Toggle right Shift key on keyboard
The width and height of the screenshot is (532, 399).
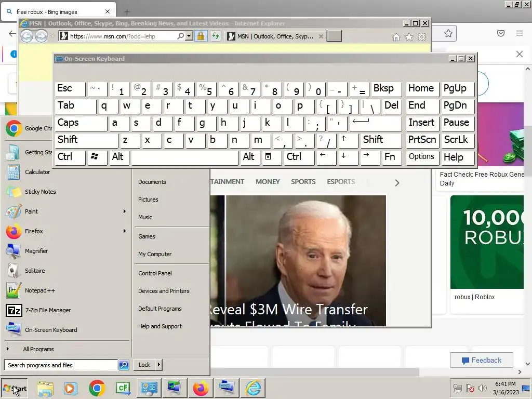click(x=381, y=140)
